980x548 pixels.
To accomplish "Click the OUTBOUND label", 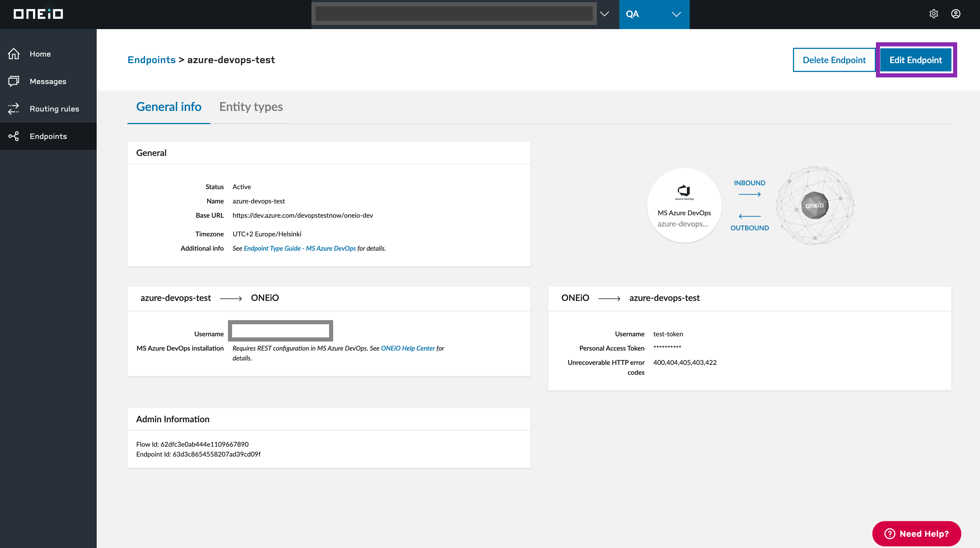I will [750, 228].
